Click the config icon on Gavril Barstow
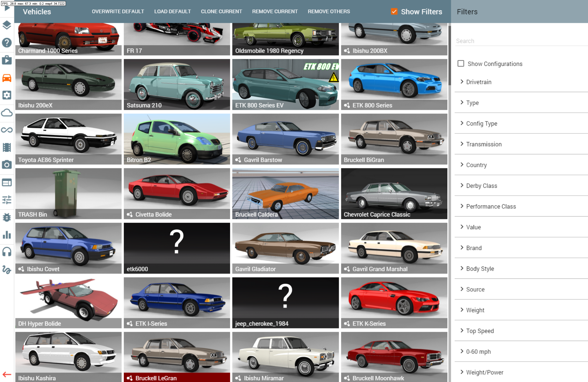 coord(238,160)
